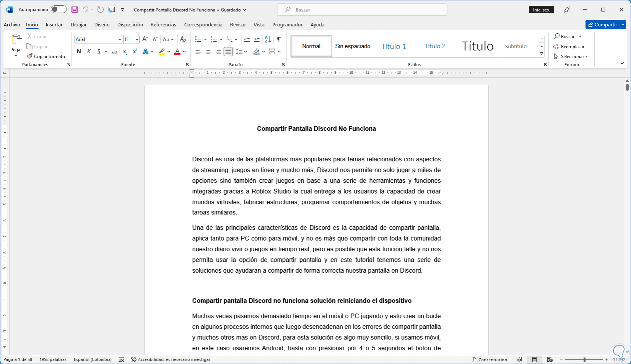Open the font name dropdown showing Arial
631x364 pixels.
tap(120, 39)
